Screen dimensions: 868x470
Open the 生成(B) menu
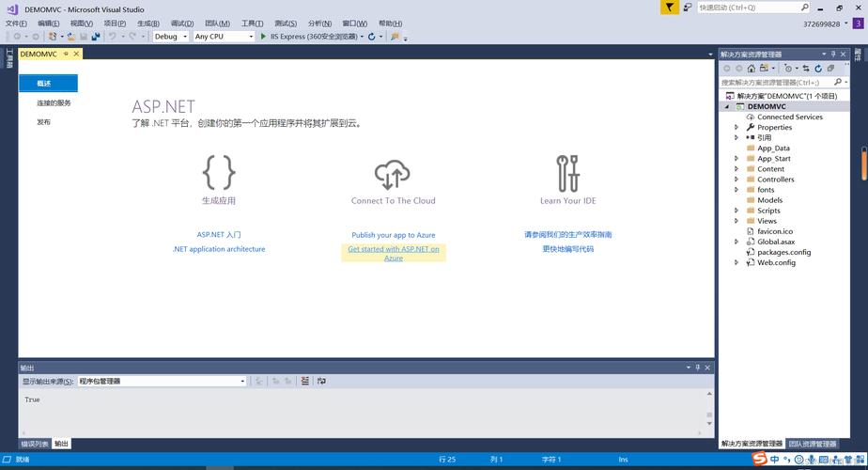point(148,23)
